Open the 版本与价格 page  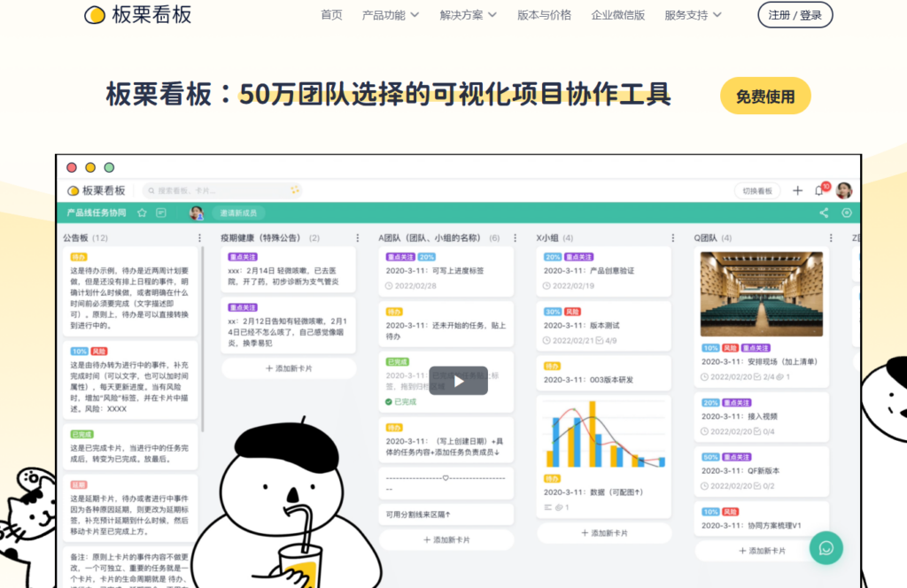[544, 15]
